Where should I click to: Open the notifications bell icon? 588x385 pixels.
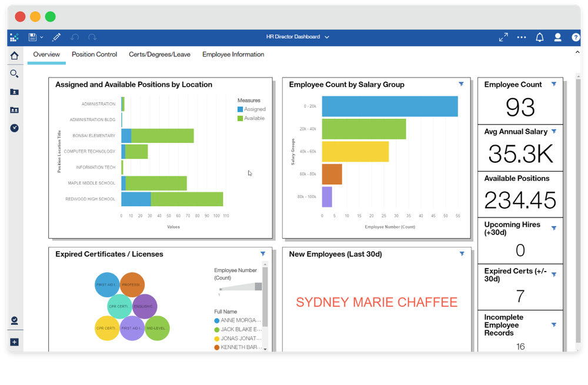[x=539, y=36]
